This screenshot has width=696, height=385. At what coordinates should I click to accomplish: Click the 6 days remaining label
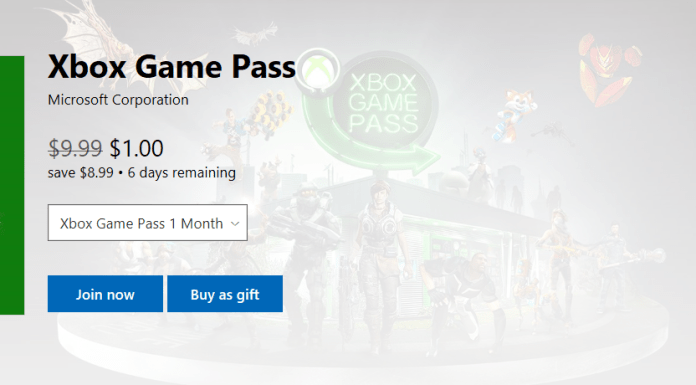(182, 173)
